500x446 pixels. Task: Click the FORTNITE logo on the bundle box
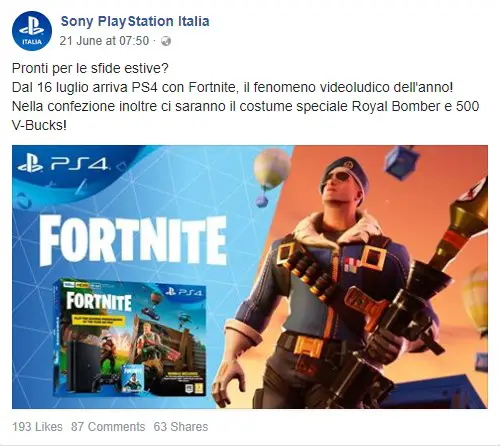click(x=99, y=301)
